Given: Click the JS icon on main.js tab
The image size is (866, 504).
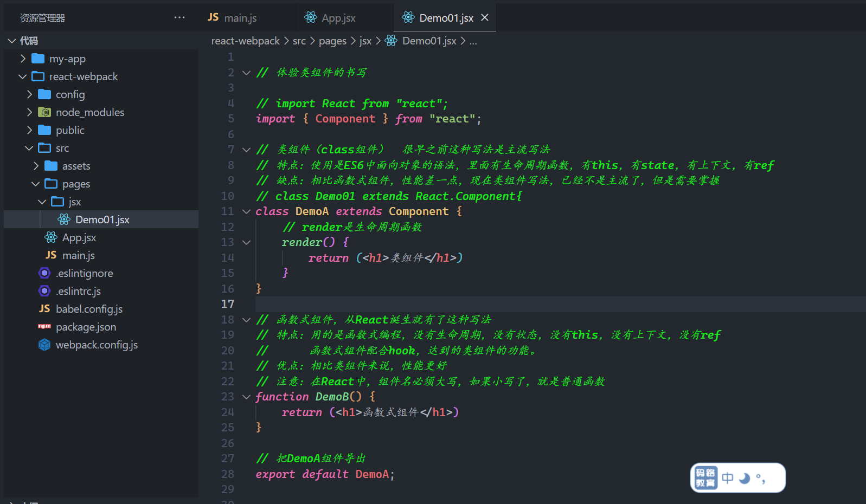Looking at the screenshot, I should coord(213,17).
